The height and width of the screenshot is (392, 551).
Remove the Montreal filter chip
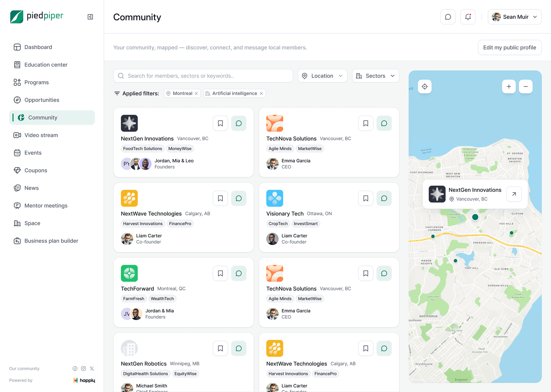pyautogui.click(x=196, y=93)
